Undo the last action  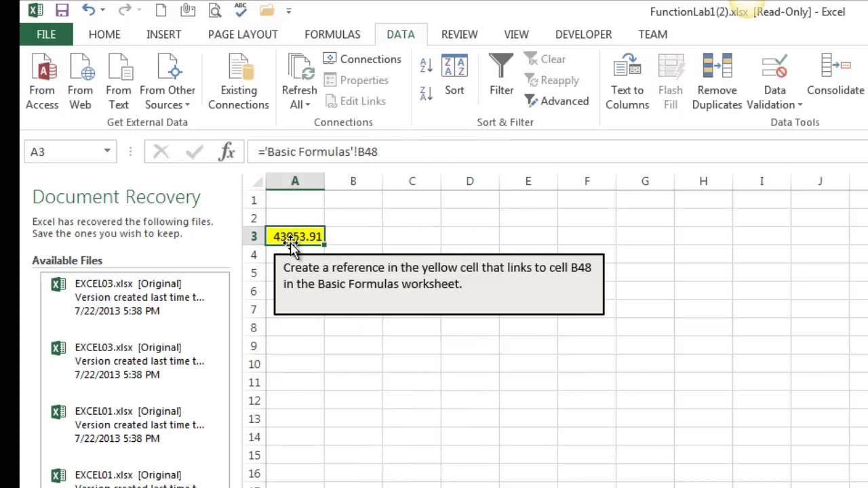88,11
